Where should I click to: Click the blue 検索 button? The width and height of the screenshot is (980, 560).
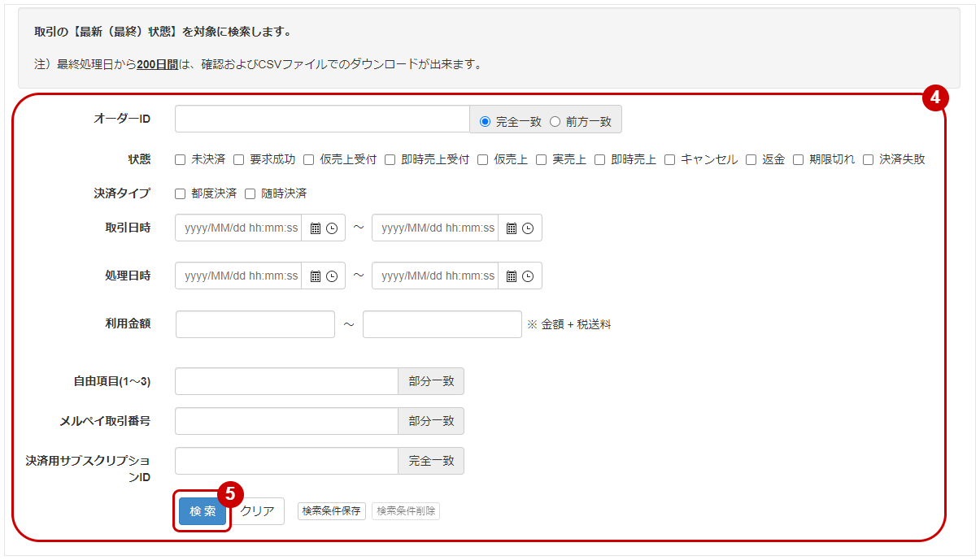tap(203, 512)
